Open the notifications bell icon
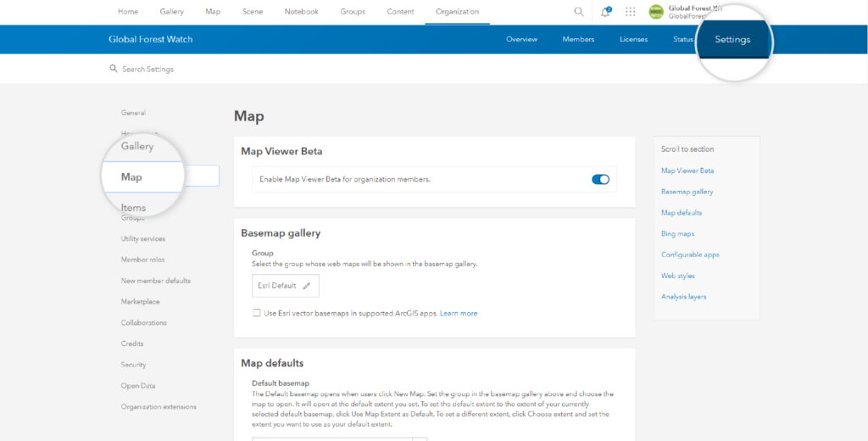This screenshot has height=441, width=868. (605, 12)
